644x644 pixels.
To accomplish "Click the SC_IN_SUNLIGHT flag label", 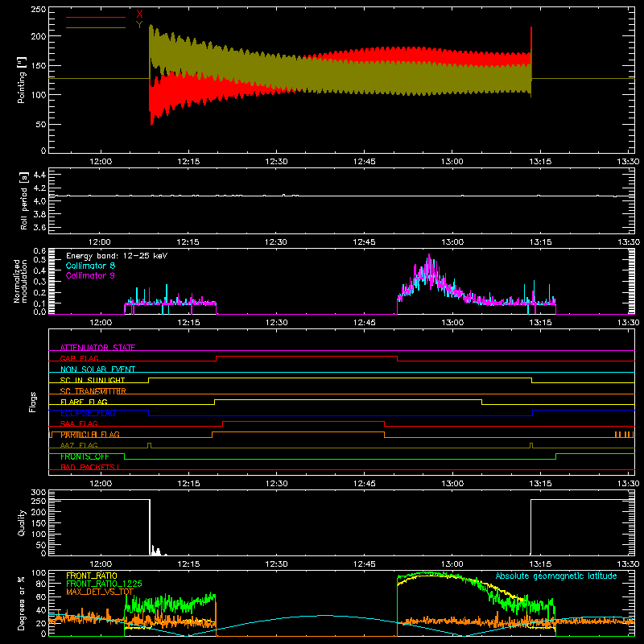I will tap(93, 380).
